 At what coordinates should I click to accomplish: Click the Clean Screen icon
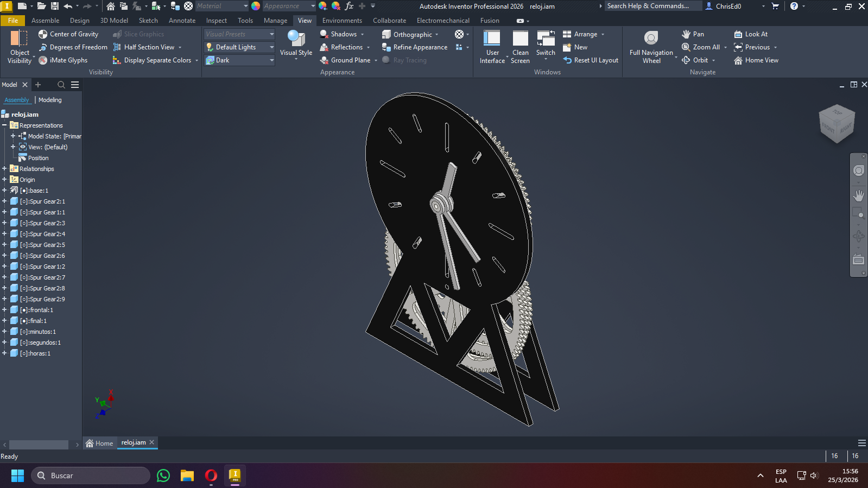(520, 39)
